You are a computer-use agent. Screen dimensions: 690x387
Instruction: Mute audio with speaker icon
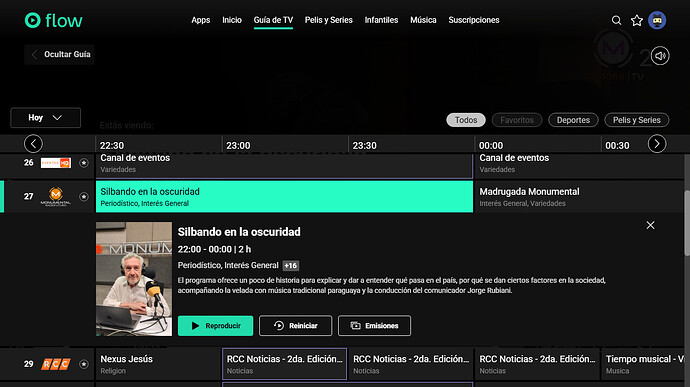click(x=660, y=56)
